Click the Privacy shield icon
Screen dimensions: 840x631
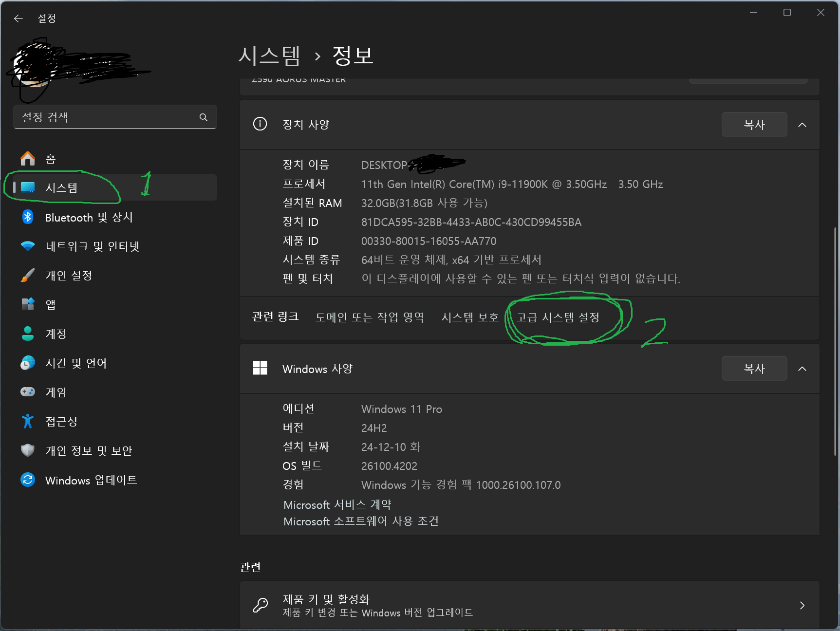pos(28,450)
